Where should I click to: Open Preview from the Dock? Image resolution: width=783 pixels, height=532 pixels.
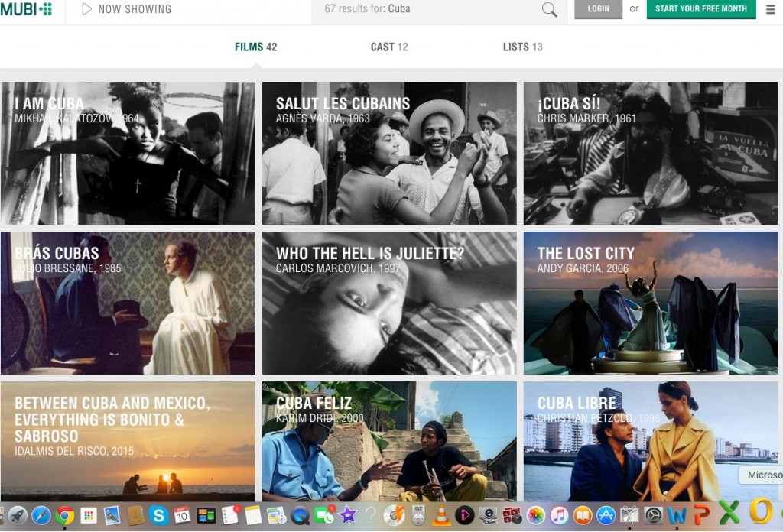click(x=112, y=515)
